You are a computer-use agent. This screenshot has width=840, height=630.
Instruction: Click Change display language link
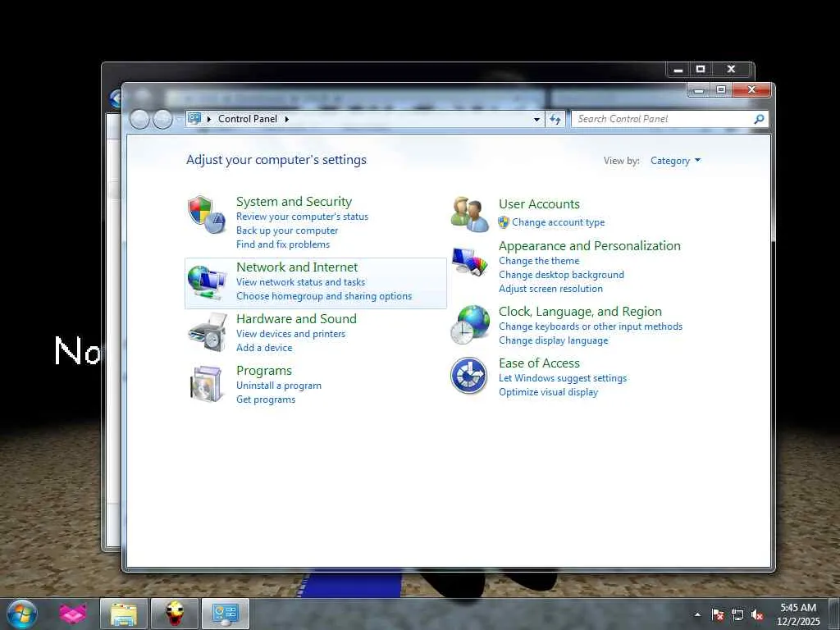pyautogui.click(x=554, y=340)
